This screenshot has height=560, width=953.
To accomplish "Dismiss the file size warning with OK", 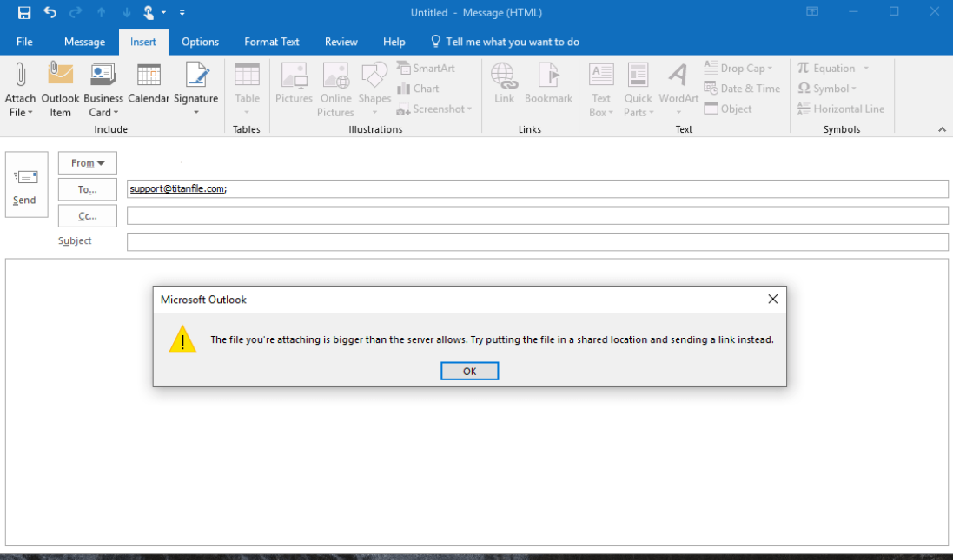I will click(x=469, y=371).
